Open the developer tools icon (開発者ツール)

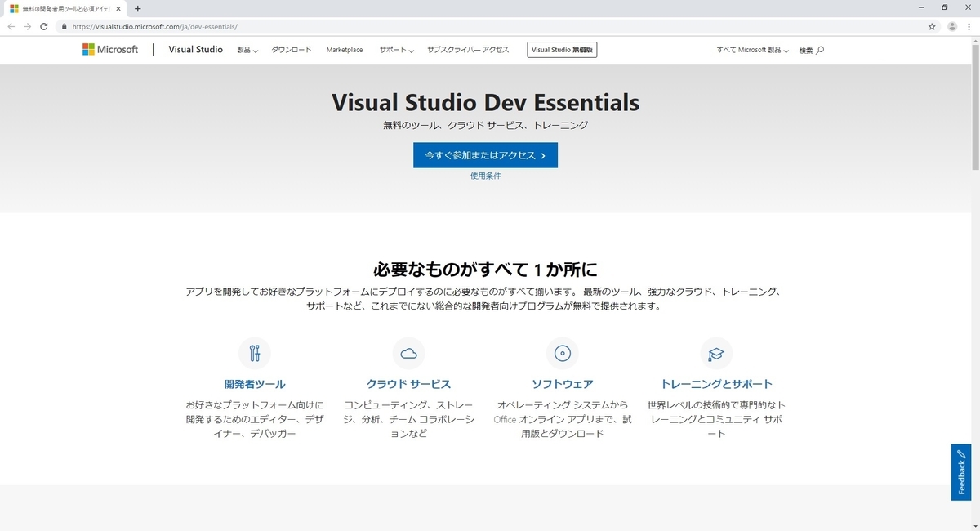coord(255,354)
